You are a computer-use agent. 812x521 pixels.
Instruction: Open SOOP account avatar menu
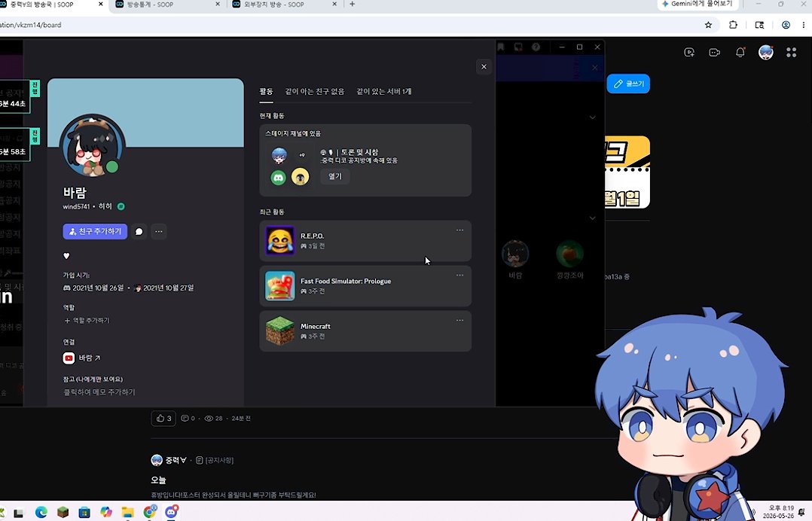tap(765, 52)
